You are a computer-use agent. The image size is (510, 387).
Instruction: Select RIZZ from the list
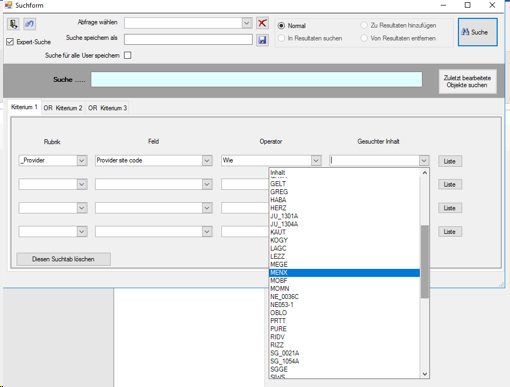pos(344,345)
